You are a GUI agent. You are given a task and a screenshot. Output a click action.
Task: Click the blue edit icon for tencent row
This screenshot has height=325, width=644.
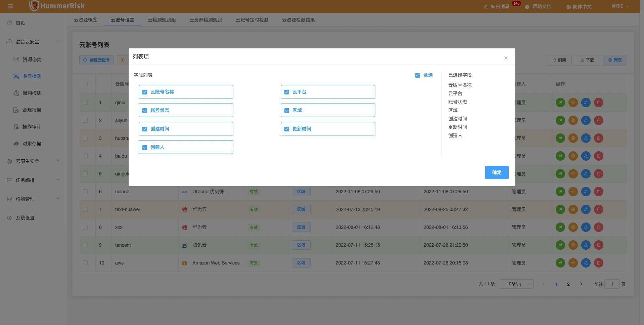pos(586,245)
